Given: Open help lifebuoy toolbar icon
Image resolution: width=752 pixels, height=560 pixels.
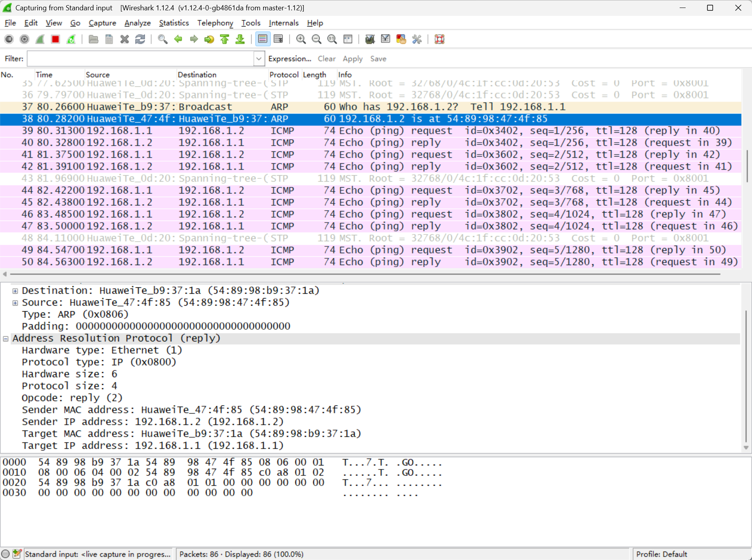Looking at the screenshot, I should (x=439, y=39).
